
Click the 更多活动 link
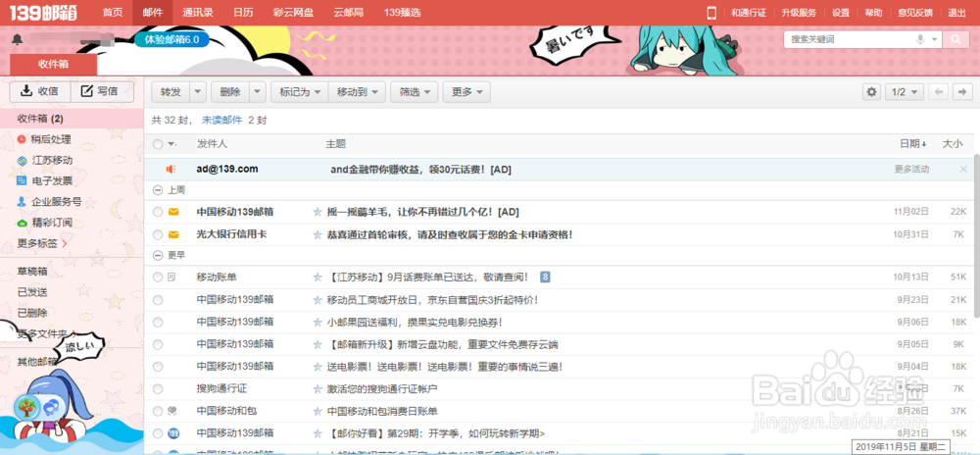pyautogui.click(x=911, y=170)
